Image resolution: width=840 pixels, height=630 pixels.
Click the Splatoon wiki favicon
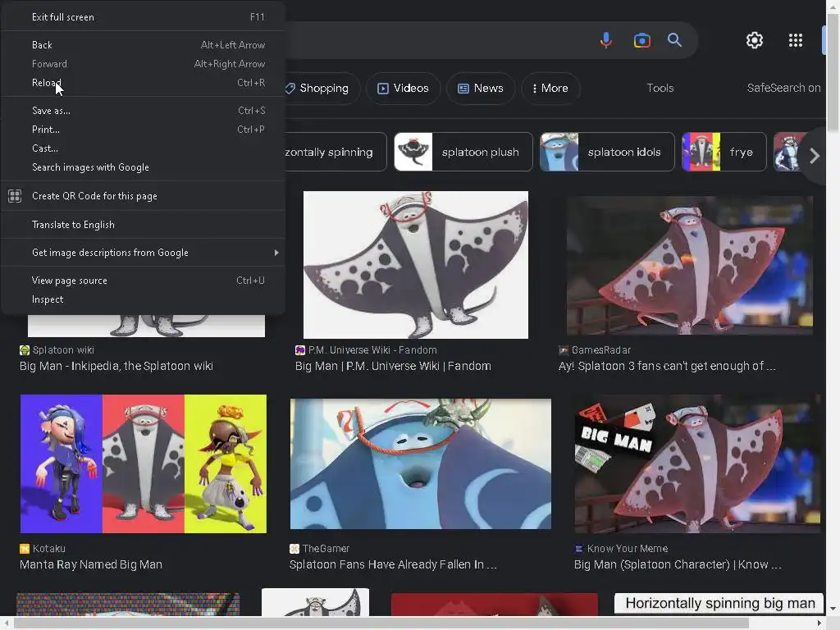tap(25, 350)
